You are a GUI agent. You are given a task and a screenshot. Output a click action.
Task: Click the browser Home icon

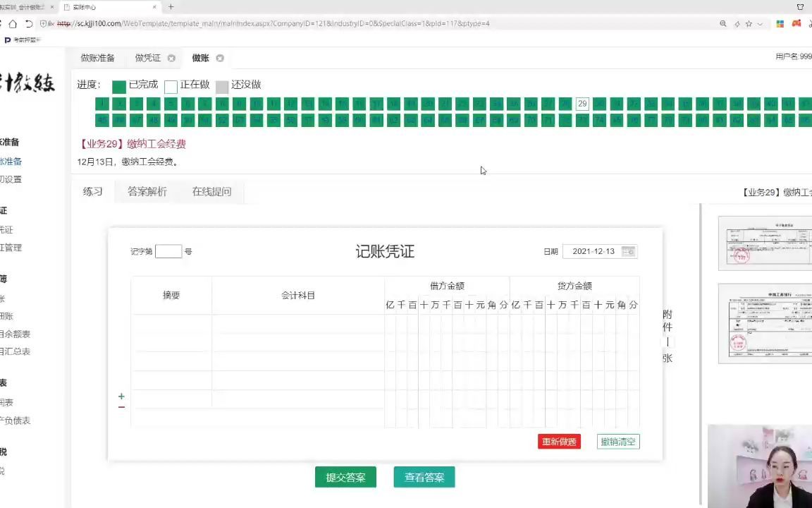click(12, 23)
